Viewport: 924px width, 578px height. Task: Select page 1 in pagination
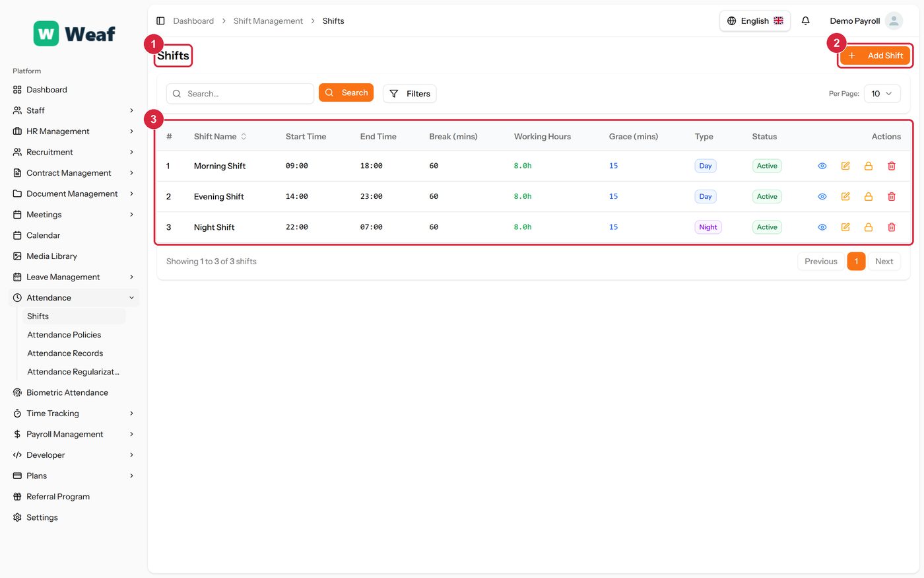point(856,262)
